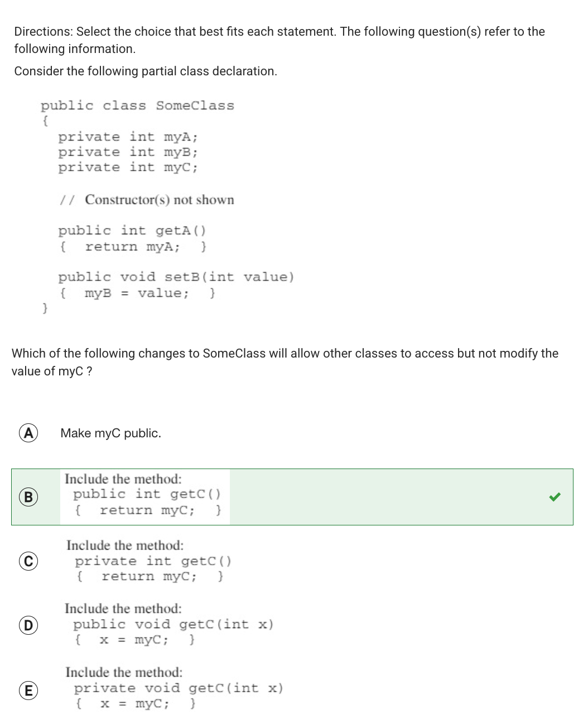The width and height of the screenshot is (588, 724).
Task: Click the public void getC(int x) option
Action: (169, 624)
